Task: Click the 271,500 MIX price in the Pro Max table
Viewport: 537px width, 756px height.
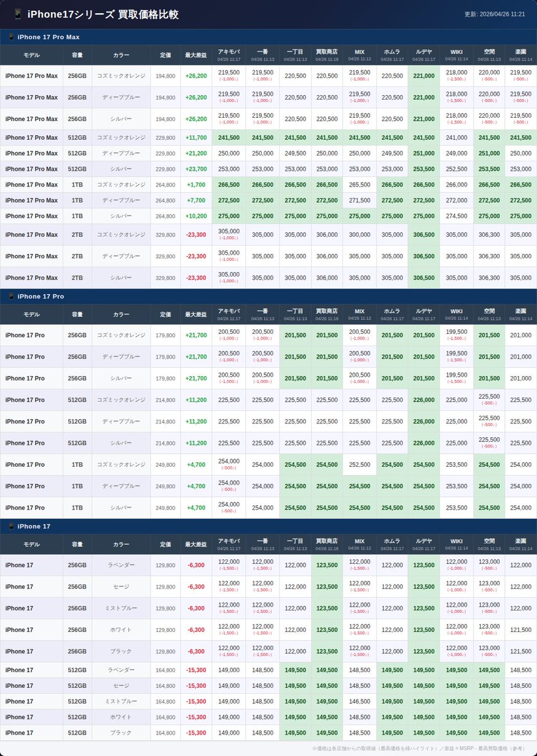Action: pos(359,200)
